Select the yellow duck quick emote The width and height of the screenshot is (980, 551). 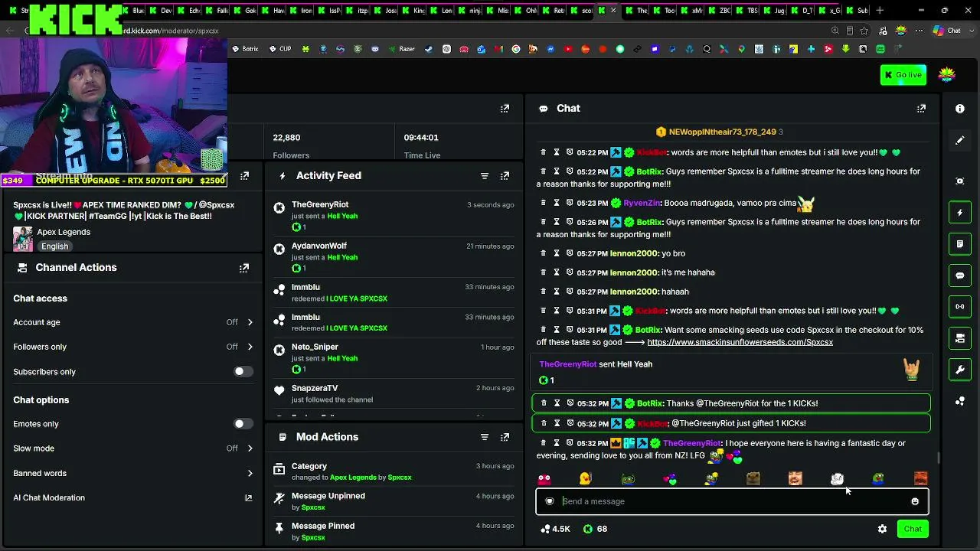[586, 479]
